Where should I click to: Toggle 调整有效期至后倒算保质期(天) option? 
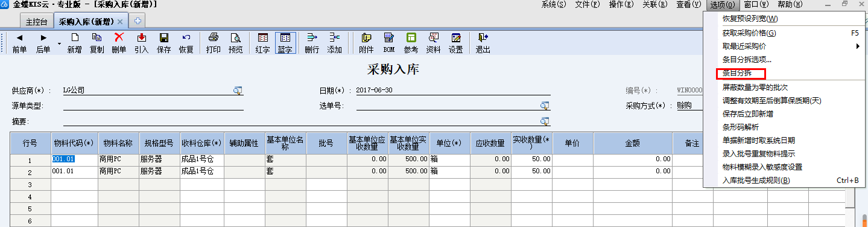(785, 100)
